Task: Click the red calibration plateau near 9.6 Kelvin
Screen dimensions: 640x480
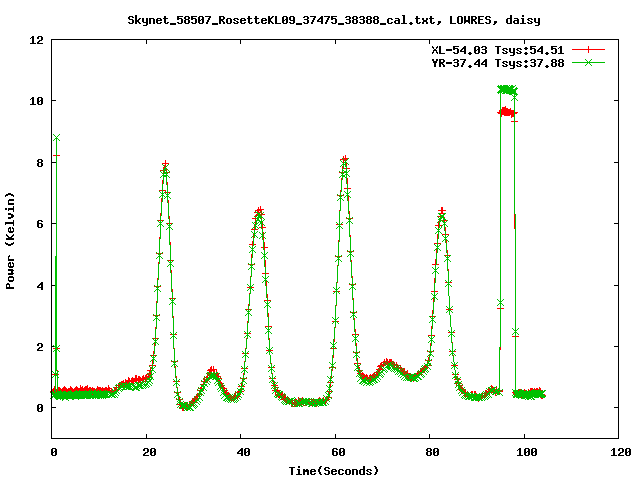Action: 507,112
